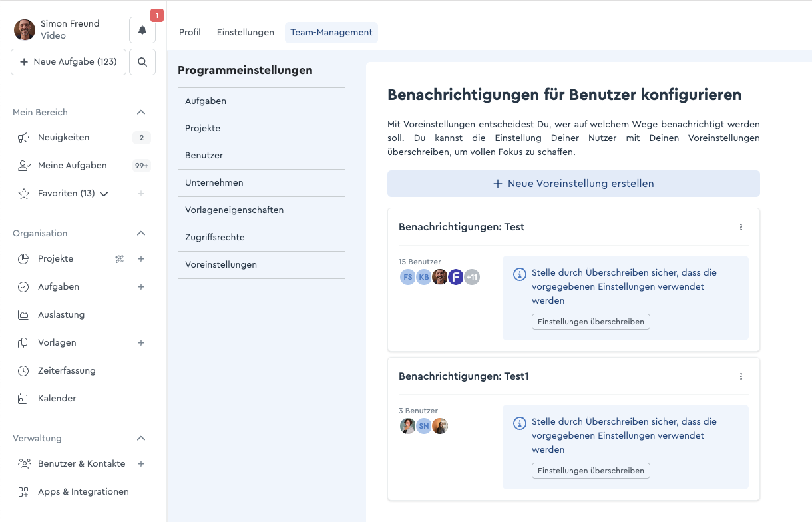Click the 3 Benutzer label
The width and height of the screenshot is (812, 522).
[x=419, y=411]
